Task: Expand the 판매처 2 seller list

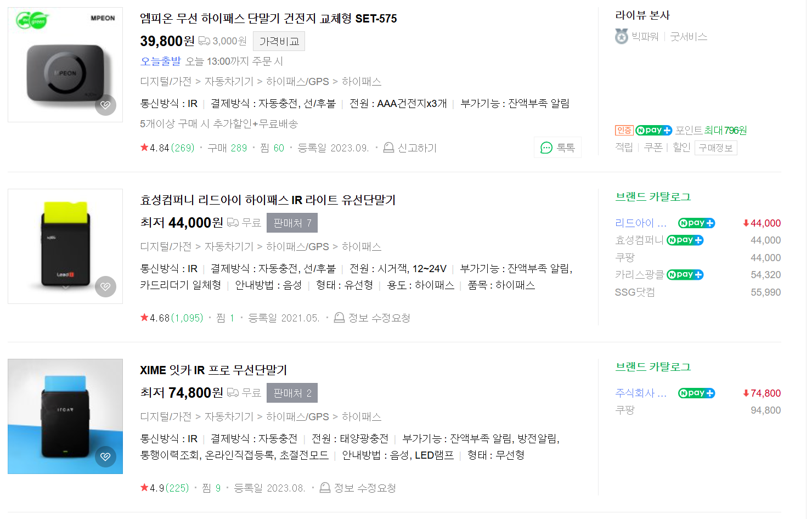Action: 292,392
